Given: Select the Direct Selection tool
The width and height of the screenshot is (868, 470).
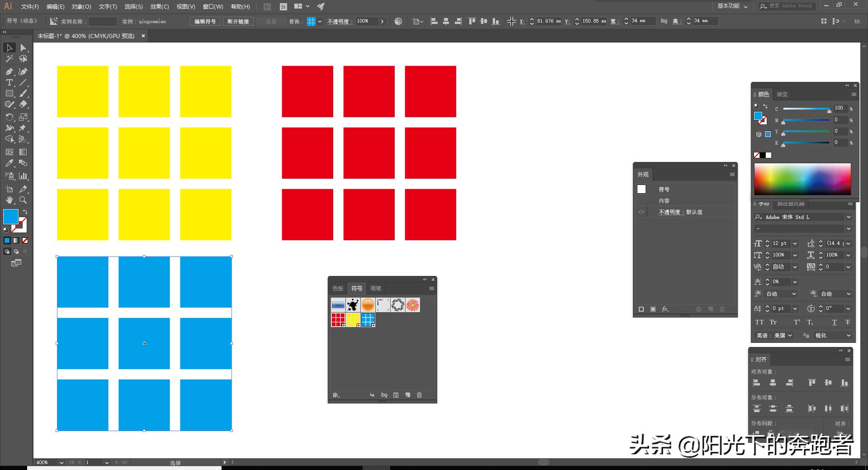Looking at the screenshot, I should [x=23, y=48].
